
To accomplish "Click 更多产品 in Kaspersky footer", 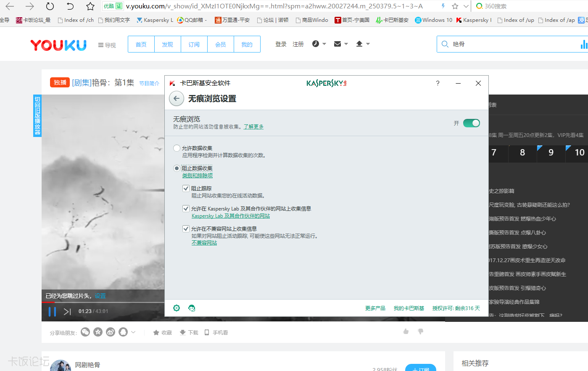I will pyautogui.click(x=375, y=308).
